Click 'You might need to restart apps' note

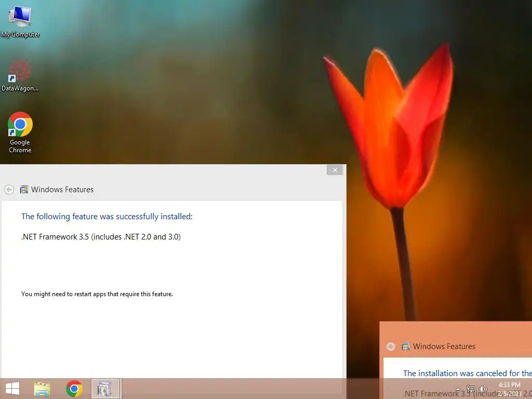97,294
